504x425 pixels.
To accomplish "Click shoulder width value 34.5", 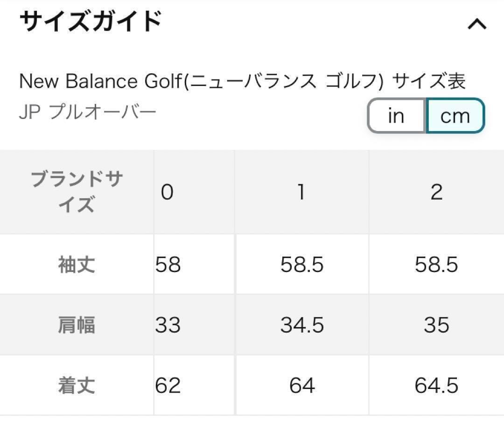I will [301, 325].
